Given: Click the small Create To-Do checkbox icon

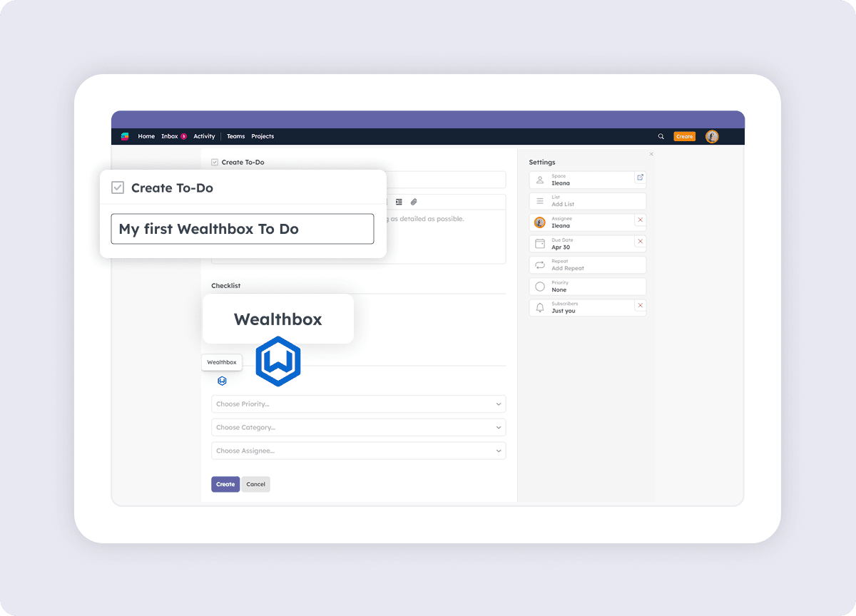Looking at the screenshot, I should 215,163.
